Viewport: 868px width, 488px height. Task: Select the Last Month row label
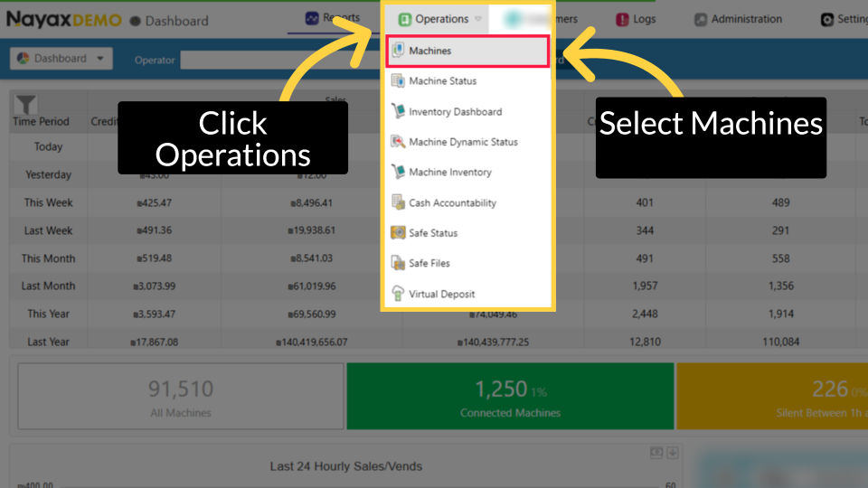tap(48, 286)
